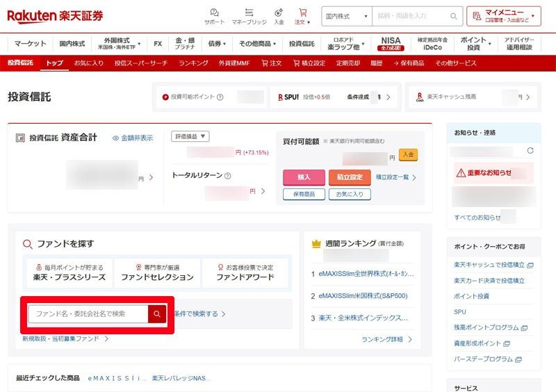
Task: Click the help icon beside トータルリターン
Action: click(x=228, y=176)
